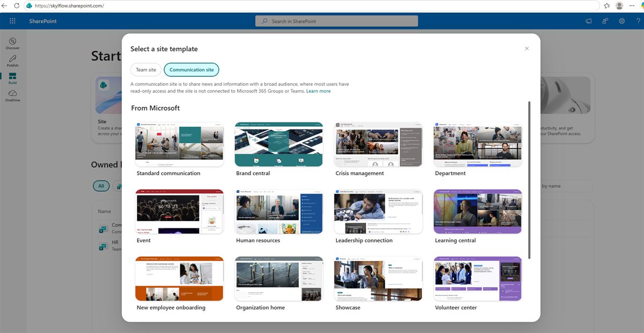Screen dimensions: 644x333
Task: Open the browser more options menu
Action: point(631,5)
